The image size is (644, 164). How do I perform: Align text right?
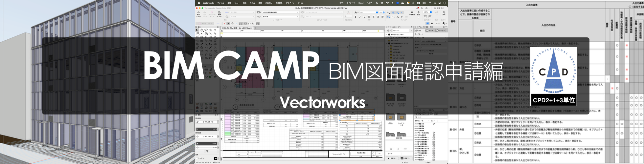coord(378,17)
